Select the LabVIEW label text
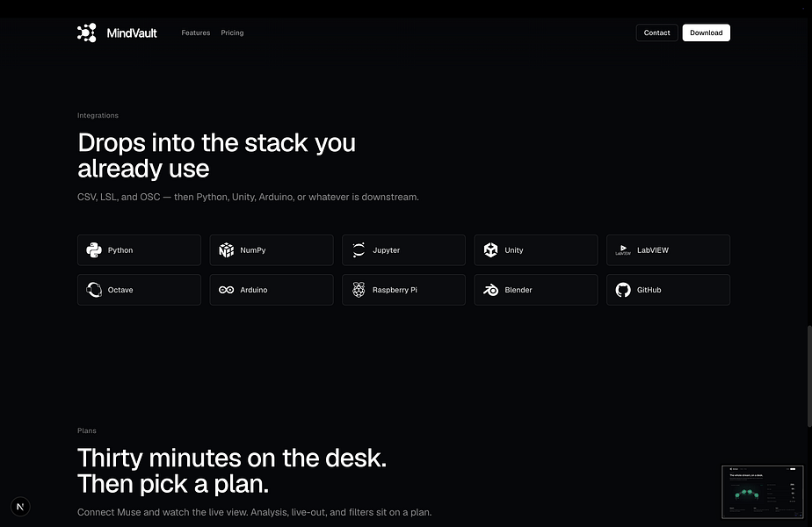The width and height of the screenshot is (812, 527). (x=652, y=250)
